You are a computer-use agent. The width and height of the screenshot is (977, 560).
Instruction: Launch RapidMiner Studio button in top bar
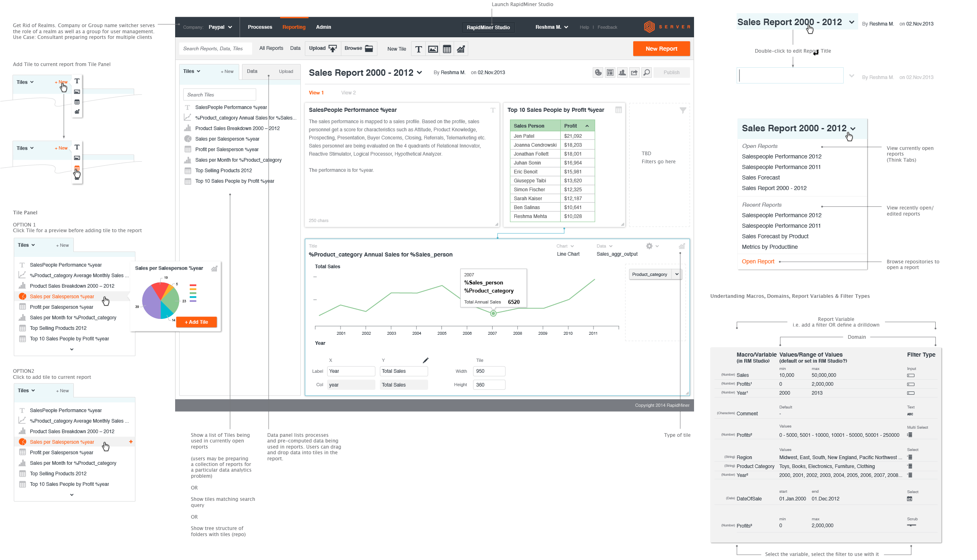point(488,28)
